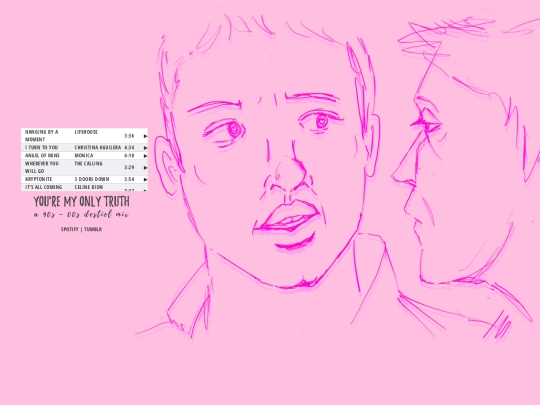Click the You're My Only Truth title
This screenshot has width=540, height=405.
click(x=82, y=201)
